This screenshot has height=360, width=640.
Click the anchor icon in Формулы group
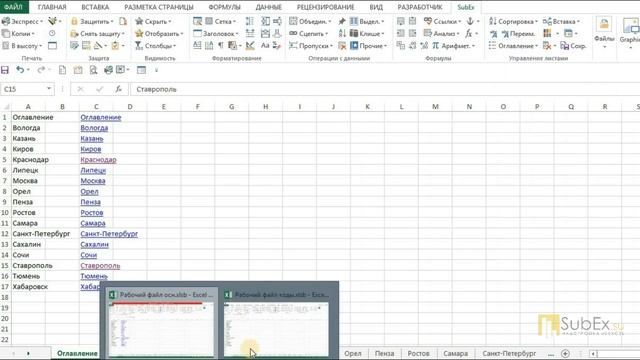coord(470,21)
